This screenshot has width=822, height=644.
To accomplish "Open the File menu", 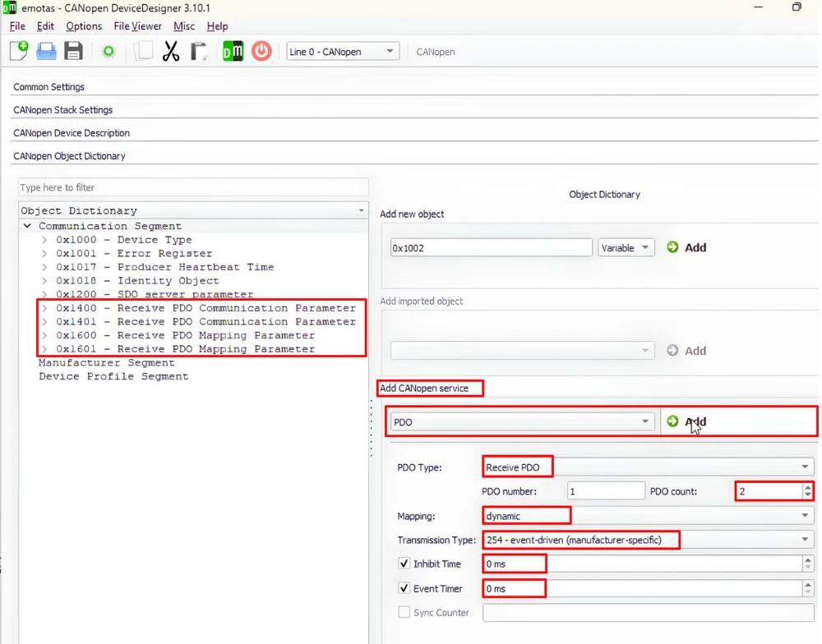I will pos(17,26).
